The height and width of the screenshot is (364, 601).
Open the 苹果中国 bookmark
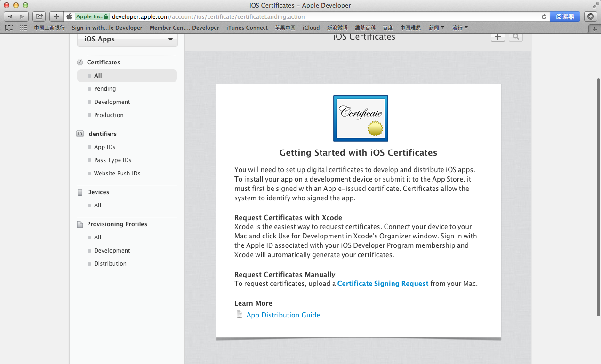285,28
